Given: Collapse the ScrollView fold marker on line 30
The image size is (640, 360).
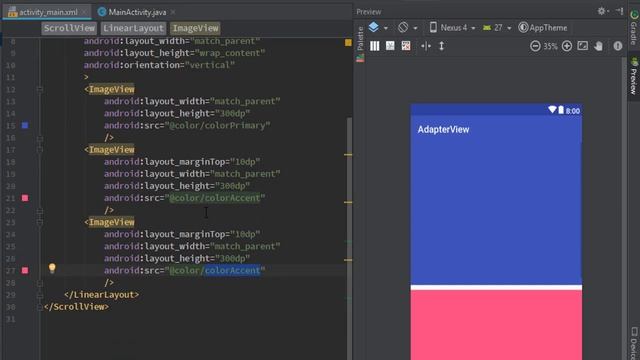Looking at the screenshot, I should 40,307.
